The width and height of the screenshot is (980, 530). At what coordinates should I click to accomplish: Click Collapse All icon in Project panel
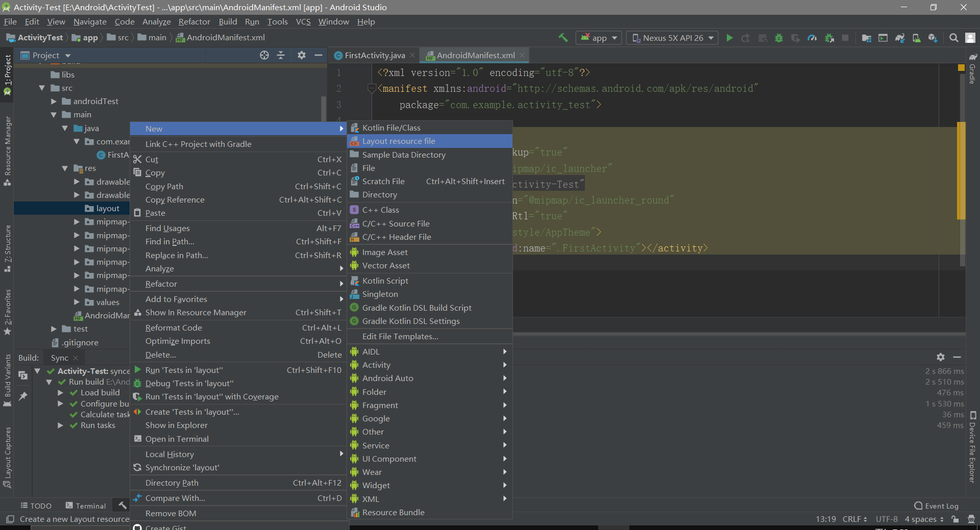pos(281,55)
